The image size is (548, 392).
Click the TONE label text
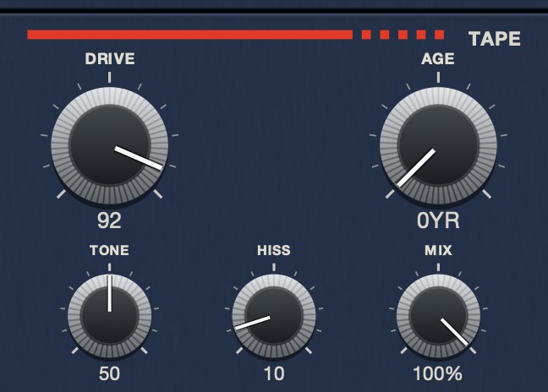109,250
